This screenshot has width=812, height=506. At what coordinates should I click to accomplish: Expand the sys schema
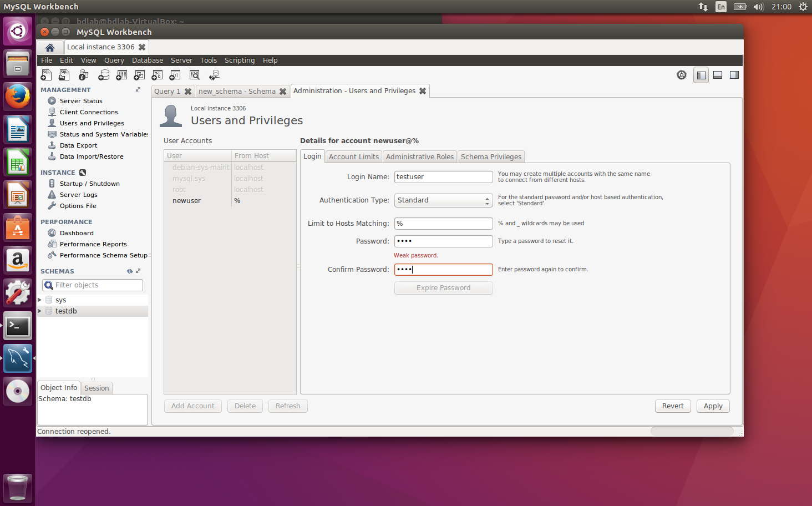tap(39, 300)
